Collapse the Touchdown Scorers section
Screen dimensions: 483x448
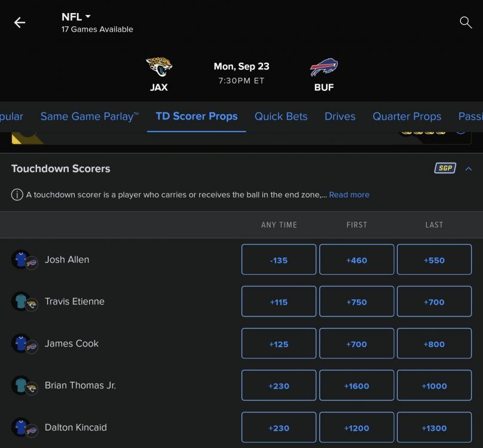[468, 168]
